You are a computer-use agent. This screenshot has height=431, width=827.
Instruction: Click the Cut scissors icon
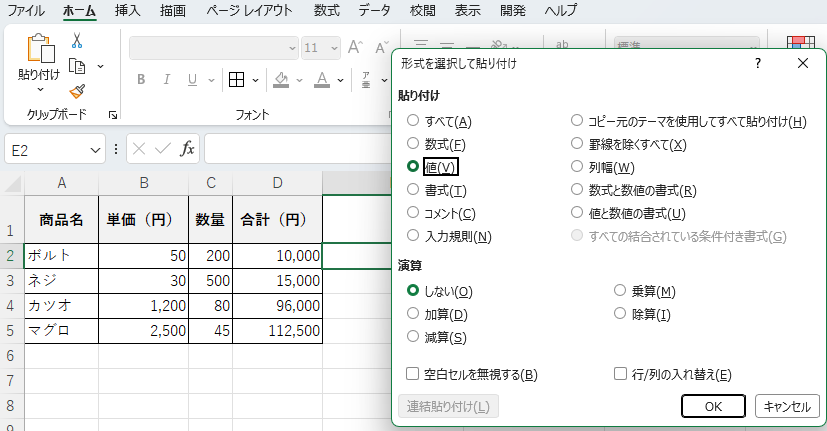[77, 41]
